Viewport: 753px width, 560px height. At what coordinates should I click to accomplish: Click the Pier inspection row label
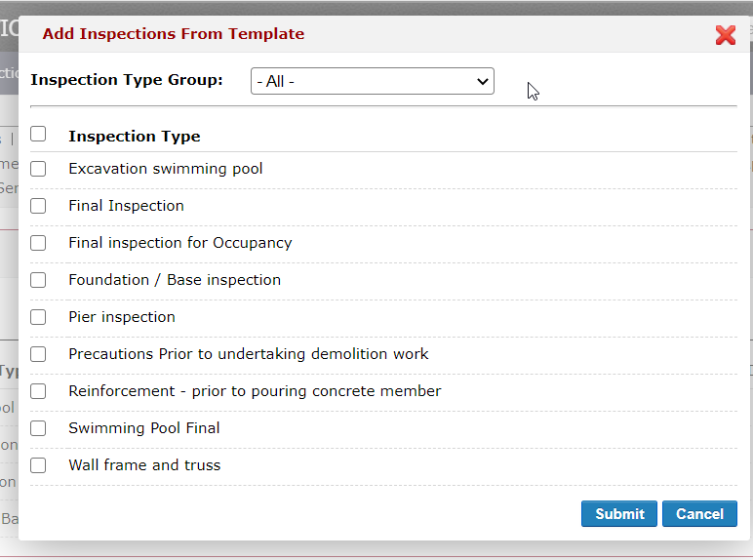point(121,317)
